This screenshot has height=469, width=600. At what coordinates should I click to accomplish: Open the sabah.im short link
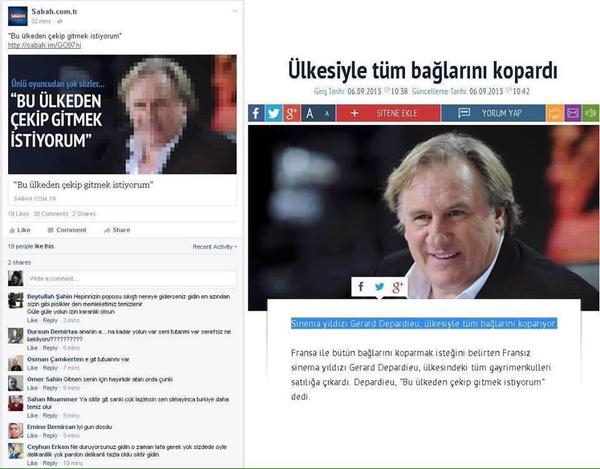(44, 45)
